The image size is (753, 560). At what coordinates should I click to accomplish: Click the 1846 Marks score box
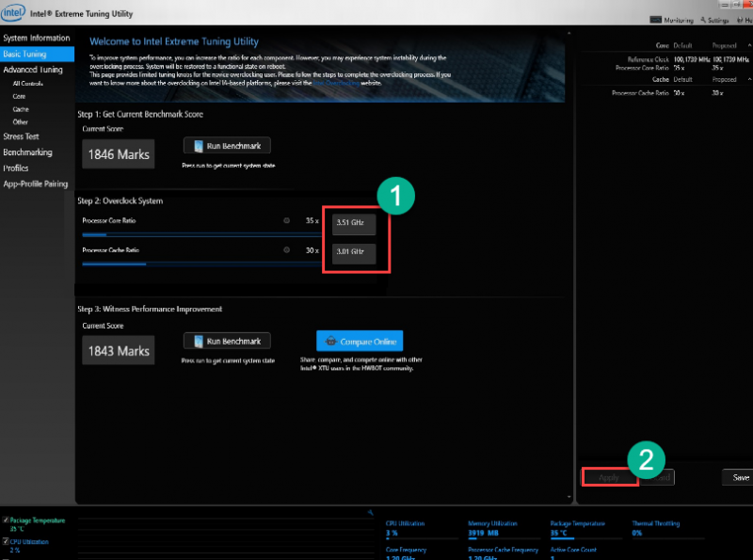pyautogui.click(x=119, y=154)
